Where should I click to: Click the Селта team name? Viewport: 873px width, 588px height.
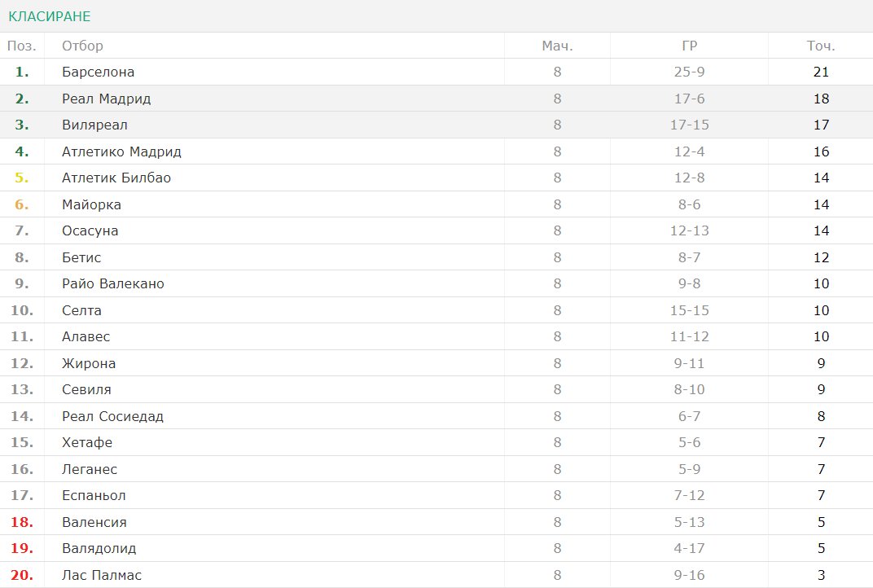[x=81, y=310]
